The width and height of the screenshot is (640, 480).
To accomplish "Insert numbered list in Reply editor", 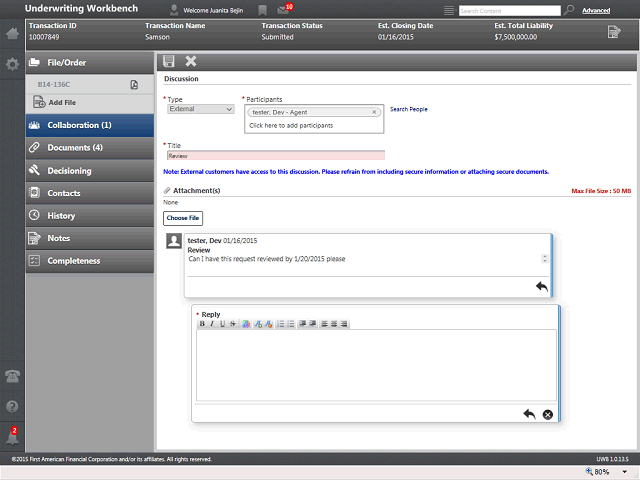I will tap(280, 324).
